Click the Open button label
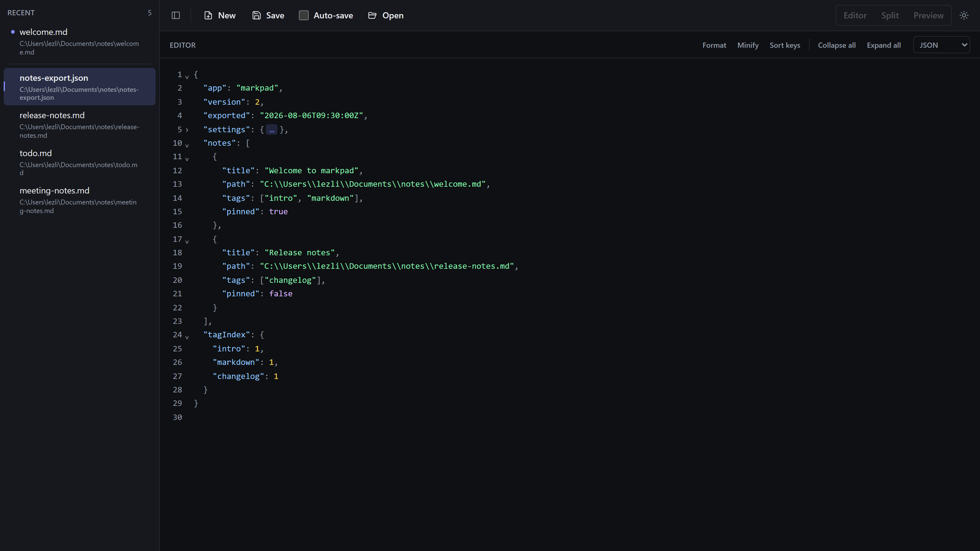The width and height of the screenshot is (980, 551). [393, 15]
